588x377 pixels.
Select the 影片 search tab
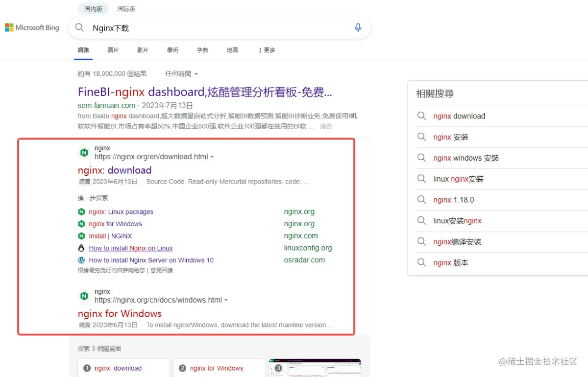(143, 50)
